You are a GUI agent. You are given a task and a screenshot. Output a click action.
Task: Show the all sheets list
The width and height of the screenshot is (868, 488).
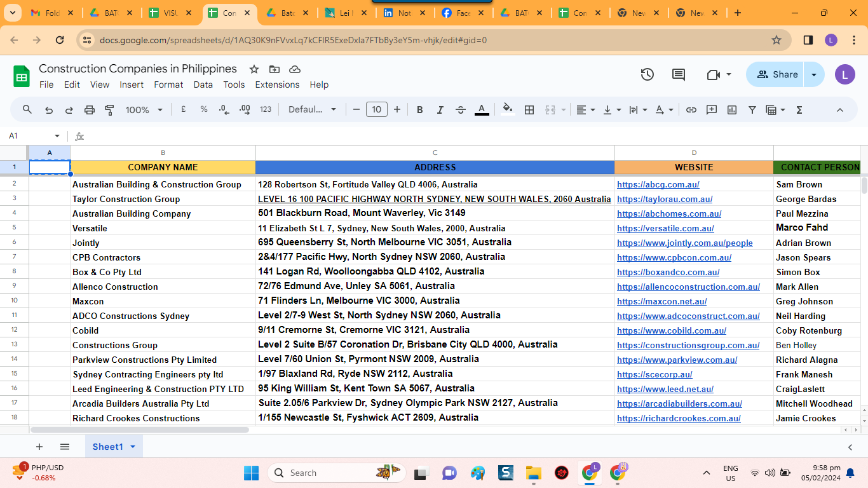click(65, 447)
